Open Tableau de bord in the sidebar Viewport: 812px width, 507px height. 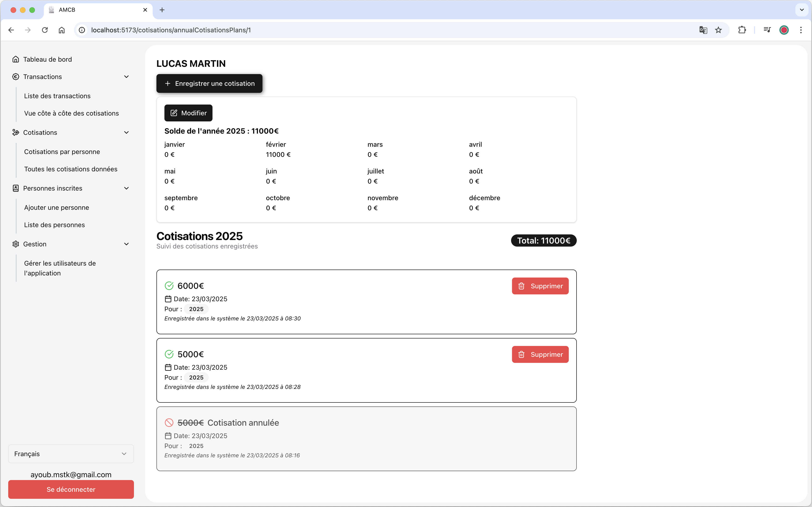click(x=47, y=59)
